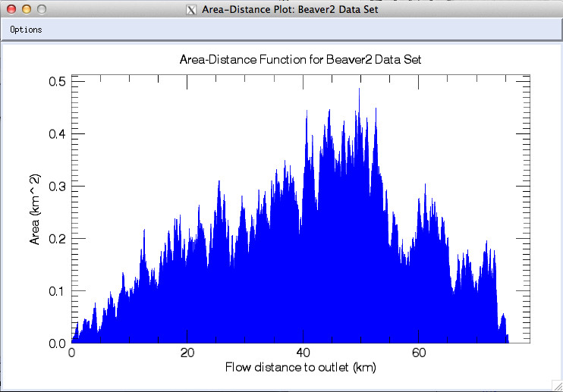
Task: Click the 0.3 tick label on y-axis
Action: tap(58, 186)
